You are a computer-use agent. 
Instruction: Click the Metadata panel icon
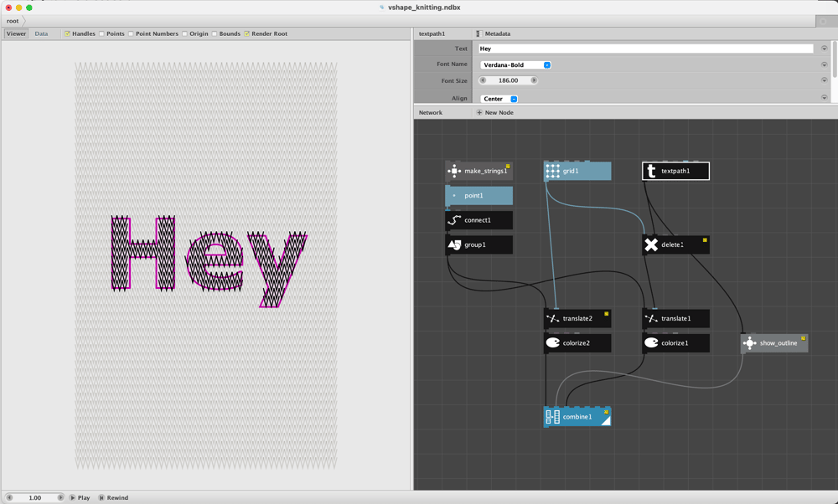(x=478, y=33)
